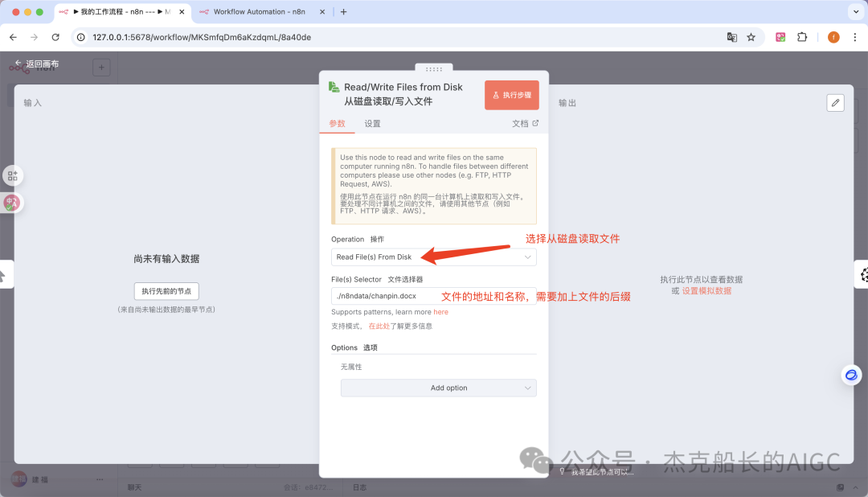Switch to the 设置 settings tab
The image size is (868, 497).
pos(372,124)
